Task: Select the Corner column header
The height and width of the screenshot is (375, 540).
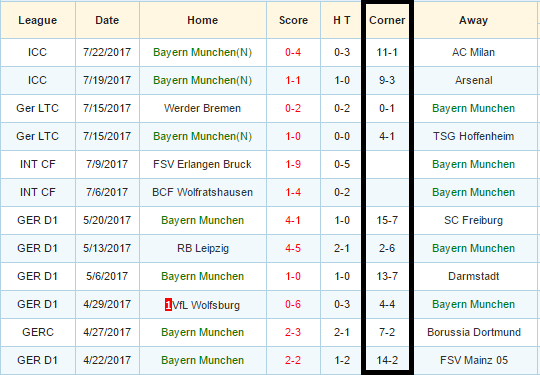Action: (387, 20)
